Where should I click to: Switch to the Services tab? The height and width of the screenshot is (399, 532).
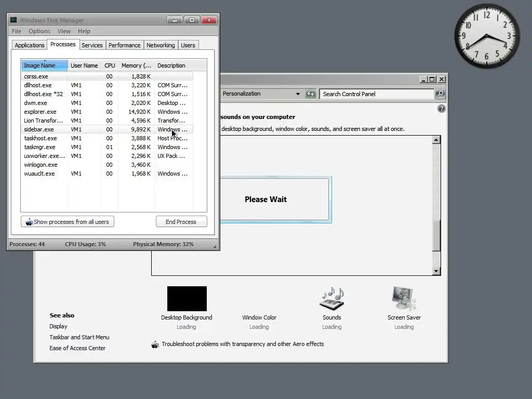[92, 45]
